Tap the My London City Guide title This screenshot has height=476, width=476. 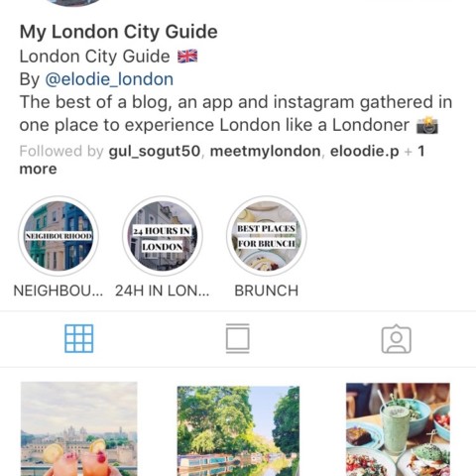click(x=118, y=32)
